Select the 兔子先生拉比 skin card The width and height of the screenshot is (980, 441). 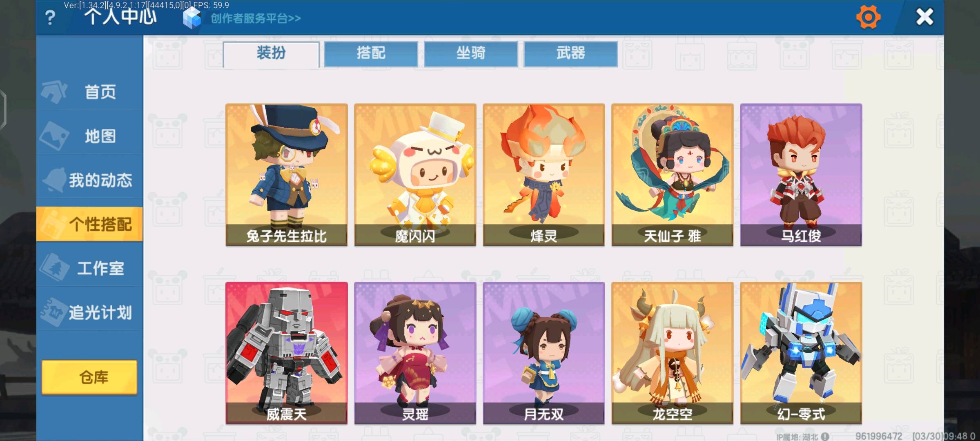[287, 175]
